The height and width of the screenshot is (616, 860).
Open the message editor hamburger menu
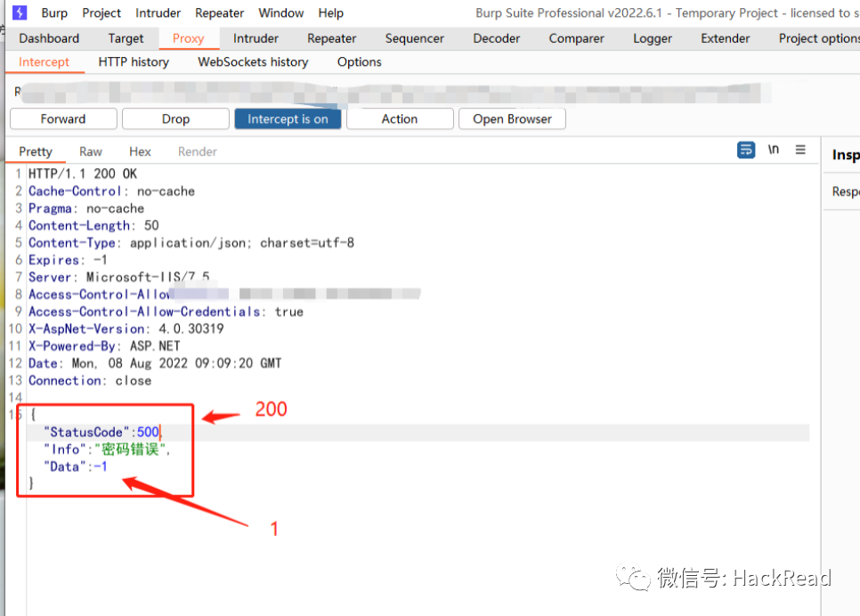coord(800,150)
